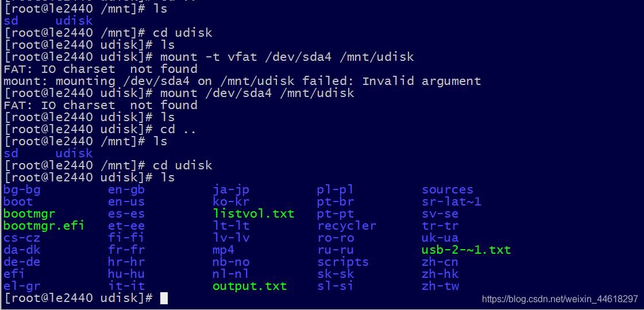Click the recycler directory entry

tap(346, 226)
